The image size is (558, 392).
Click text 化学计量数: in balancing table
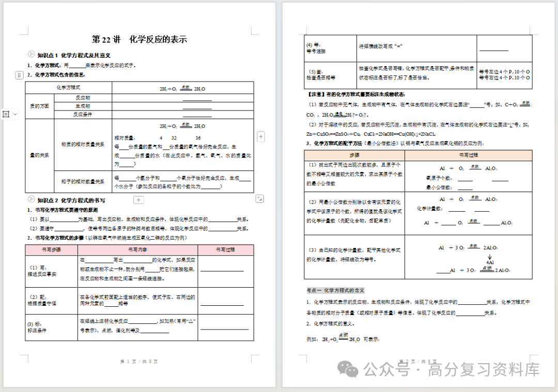point(429,209)
